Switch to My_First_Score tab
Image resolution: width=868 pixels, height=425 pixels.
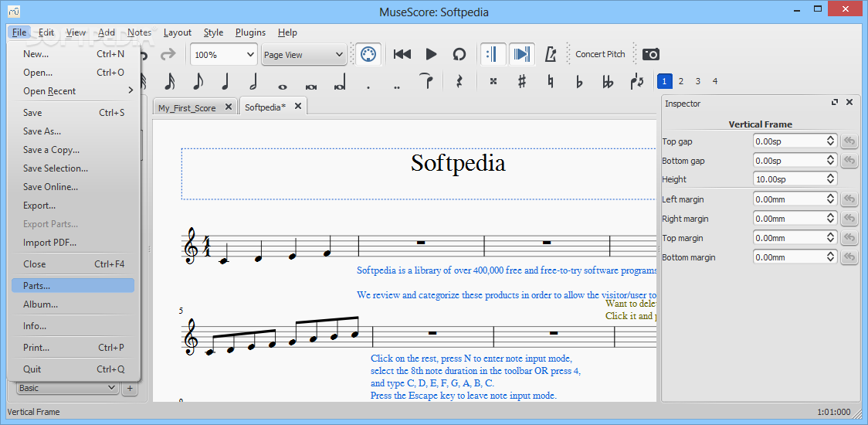tap(187, 108)
